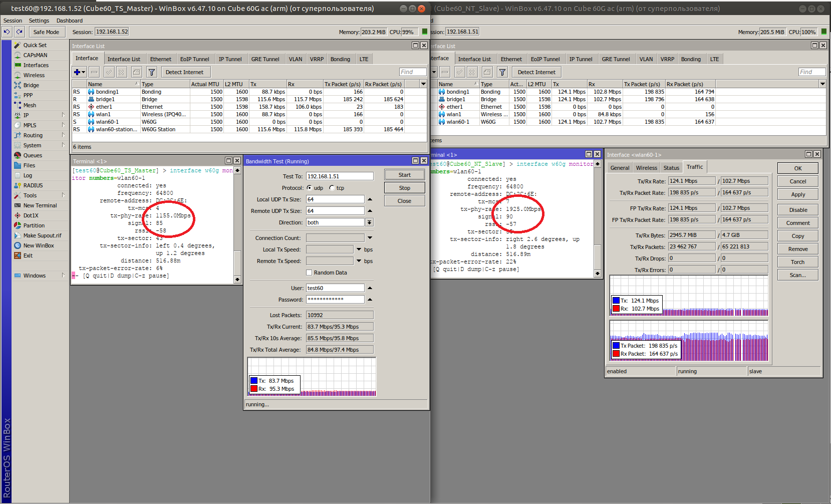This screenshot has height=504, width=831.
Task: Open the Direction dropdown set to both
Action: coord(369,222)
